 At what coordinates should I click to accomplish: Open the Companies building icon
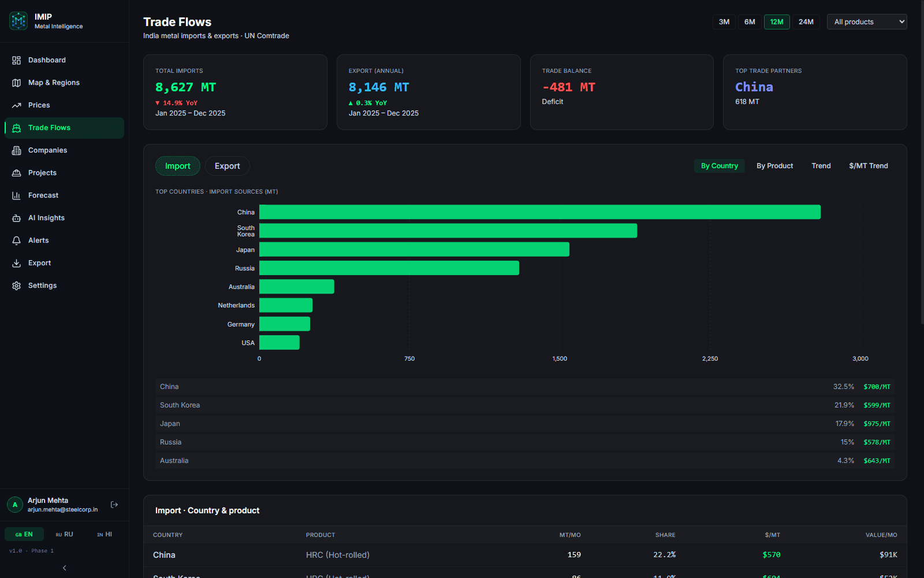point(16,150)
